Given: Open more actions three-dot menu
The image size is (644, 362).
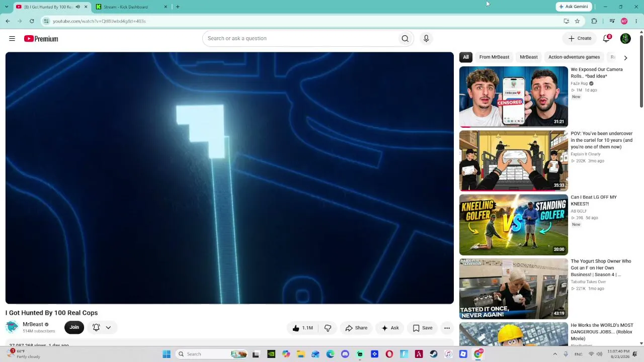Looking at the screenshot, I should click(447, 328).
